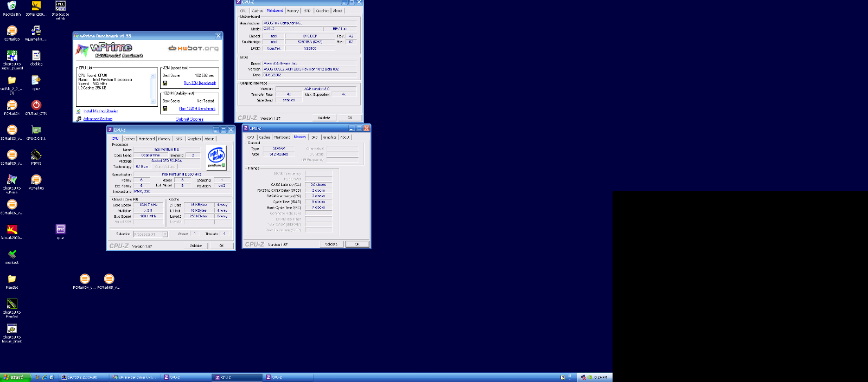Click CPU List scrollbar up arrow
This screenshot has width=868, height=382.
click(x=152, y=76)
